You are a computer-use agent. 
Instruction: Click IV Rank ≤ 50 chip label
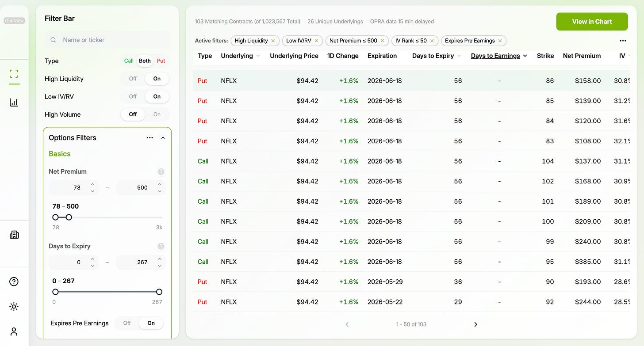[x=411, y=41]
